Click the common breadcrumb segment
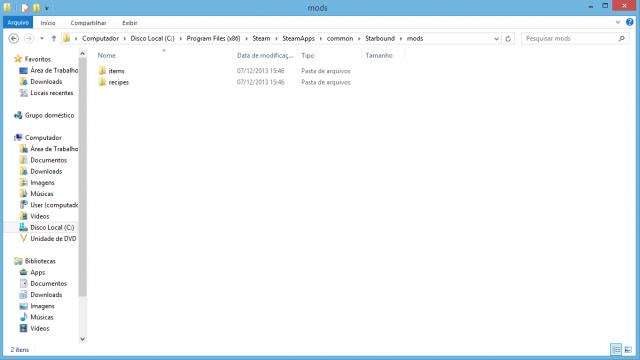Viewport: 640px width, 360px height. pyautogui.click(x=340, y=38)
